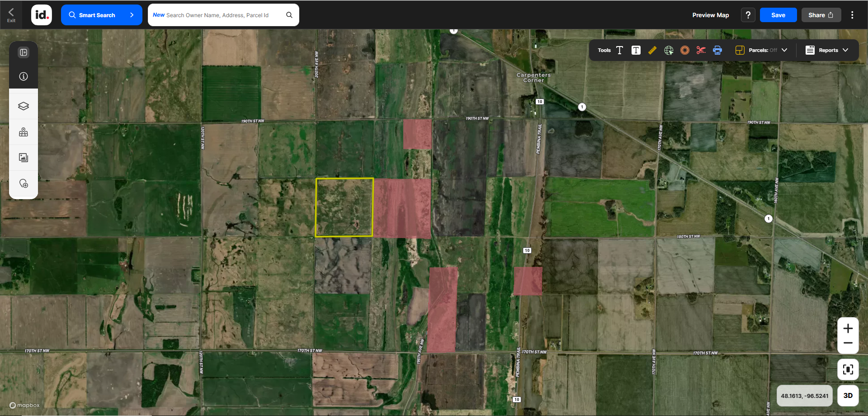
Task: Expand the left sidebar panel
Action: (24, 52)
